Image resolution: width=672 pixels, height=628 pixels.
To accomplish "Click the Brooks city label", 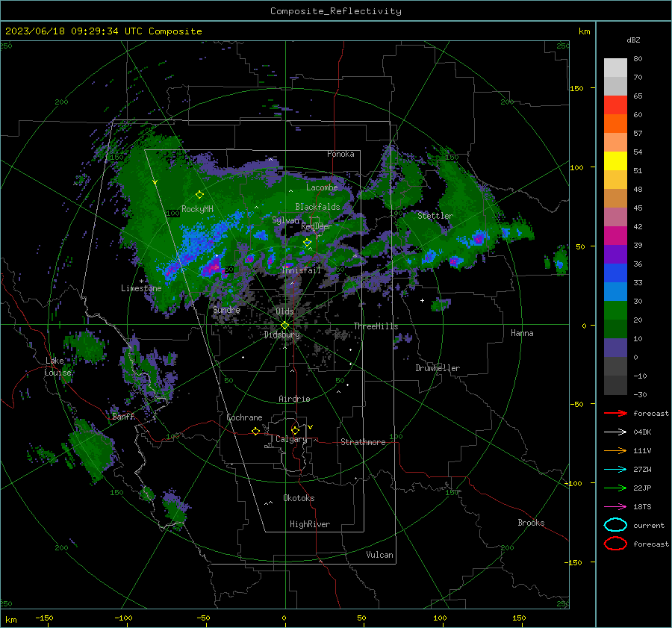I will (531, 523).
